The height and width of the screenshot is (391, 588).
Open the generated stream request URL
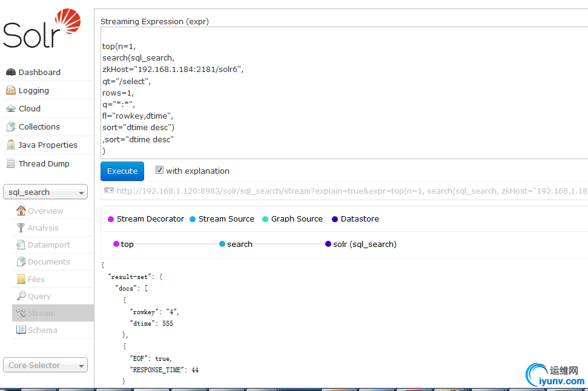tap(352, 191)
